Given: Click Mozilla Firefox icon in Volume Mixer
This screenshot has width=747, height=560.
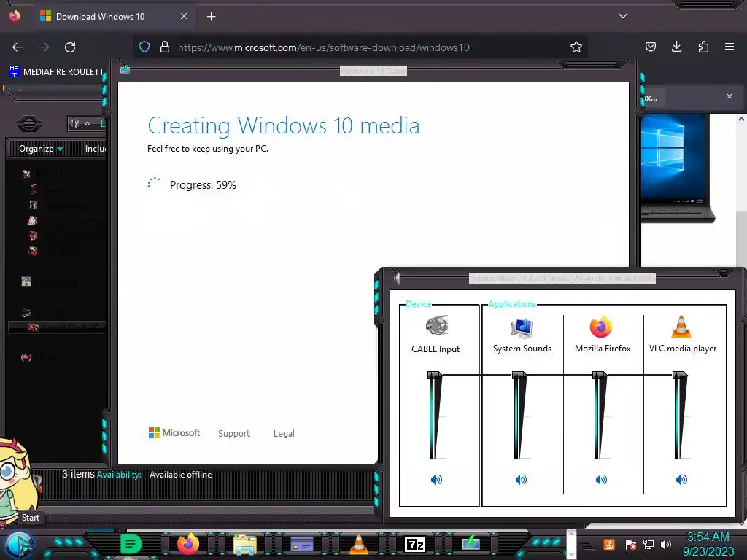Looking at the screenshot, I should 601,327.
